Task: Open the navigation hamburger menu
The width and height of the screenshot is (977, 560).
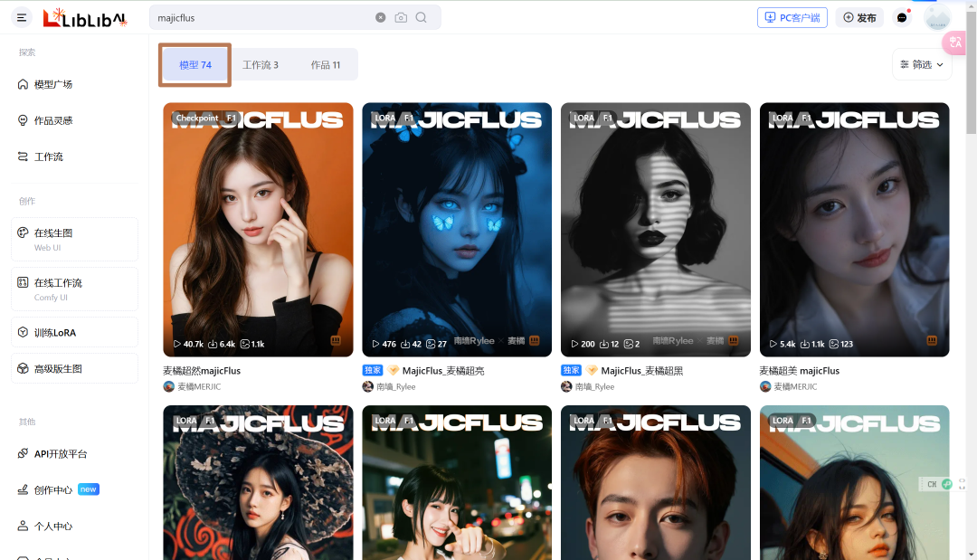Action: pyautogui.click(x=21, y=17)
